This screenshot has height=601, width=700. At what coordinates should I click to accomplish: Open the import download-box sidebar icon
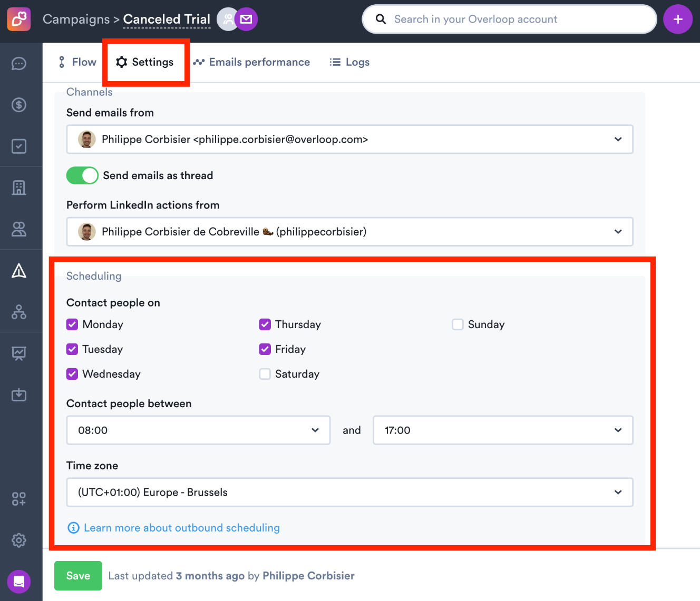point(19,395)
